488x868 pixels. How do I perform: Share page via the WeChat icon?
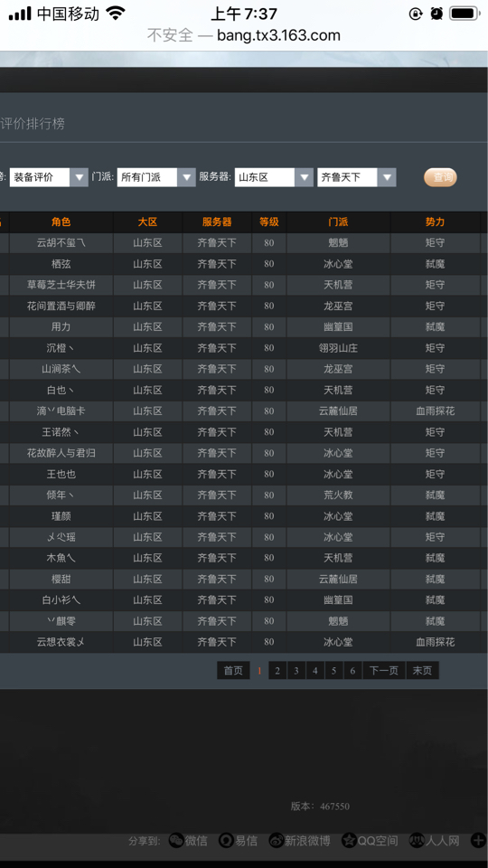point(176,840)
